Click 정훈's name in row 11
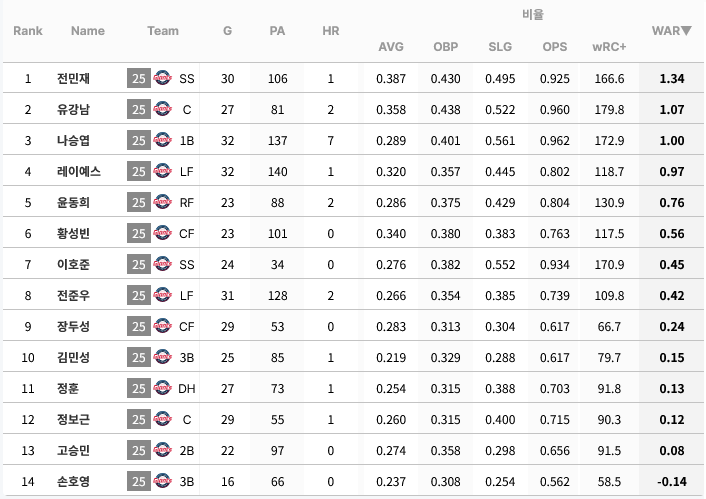706x499 pixels. click(x=68, y=388)
